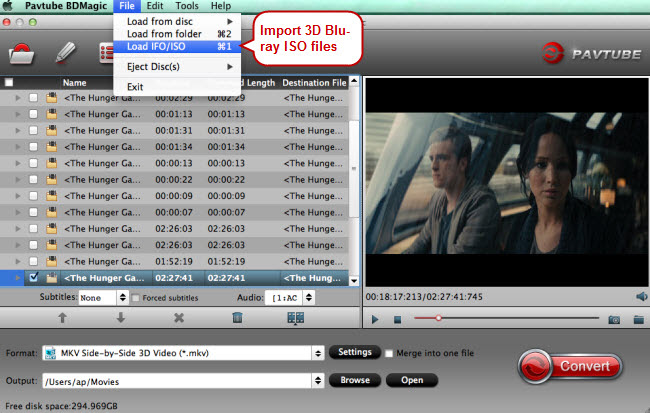This screenshot has height=413, width=650.
Task: Check the 00:01:31 title checkbox
Action: (x=33, y=130)
